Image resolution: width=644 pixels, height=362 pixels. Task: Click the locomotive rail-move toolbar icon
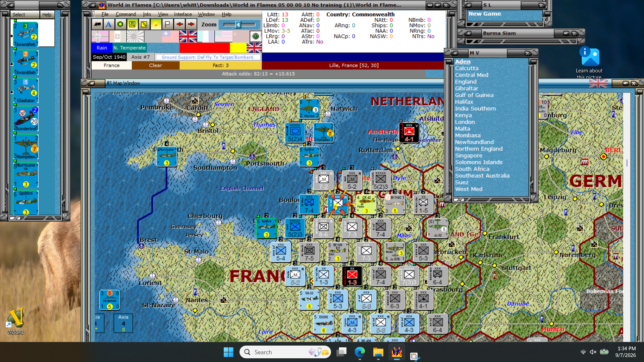97,24
